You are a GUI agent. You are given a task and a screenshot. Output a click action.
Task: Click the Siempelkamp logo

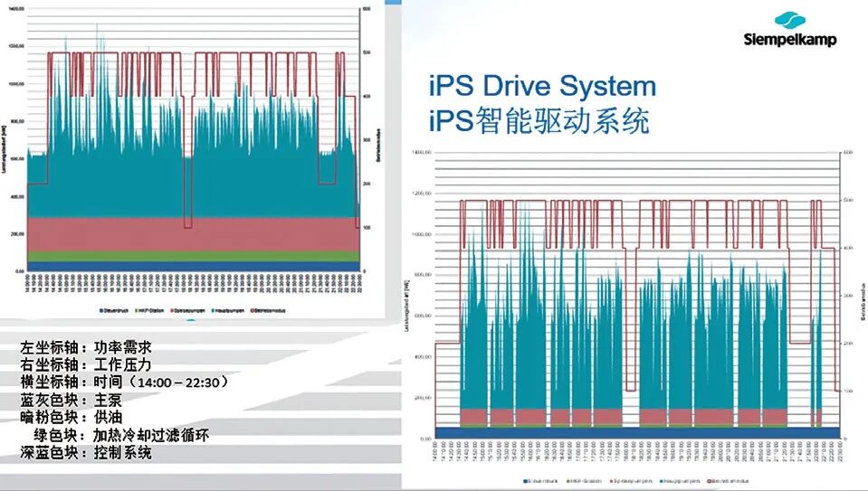click(x=790, y=30)
